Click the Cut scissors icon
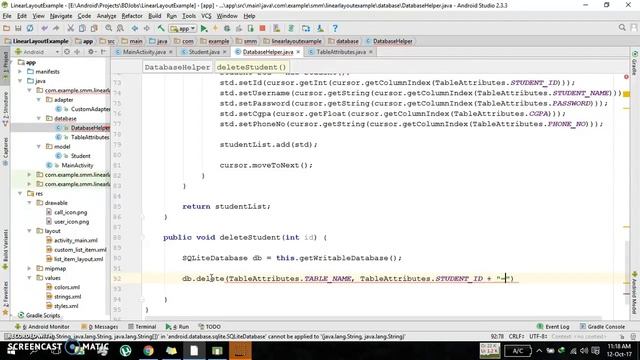640x360 pixels. point(71,28)
